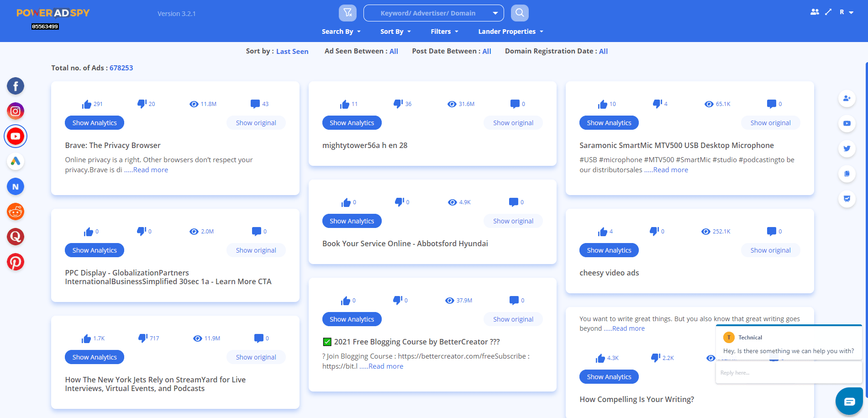
Task: Show original for cheesy video ads
Action: point(770,250)
